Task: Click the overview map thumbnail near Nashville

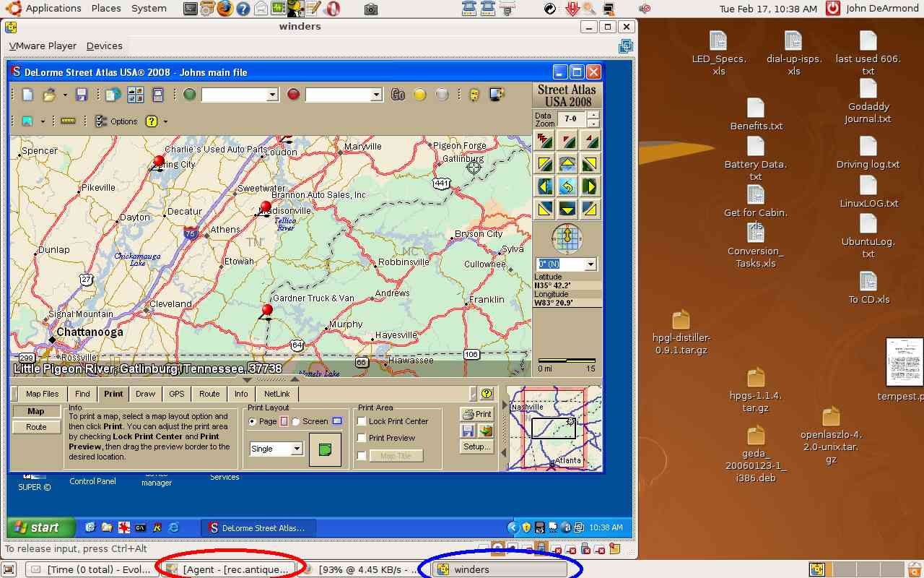Action: [554, 428]
